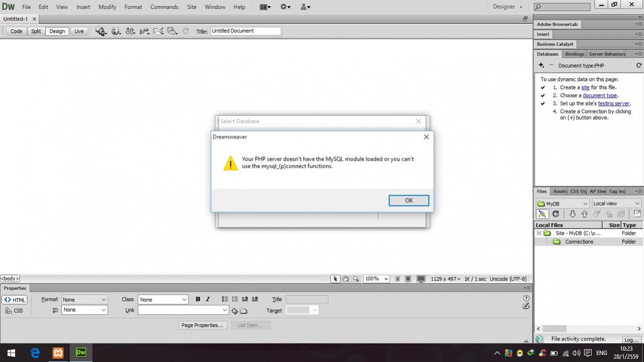Collapse the Site - MyDB tree node
Screen dimensions: 644x362
[539, 233]
